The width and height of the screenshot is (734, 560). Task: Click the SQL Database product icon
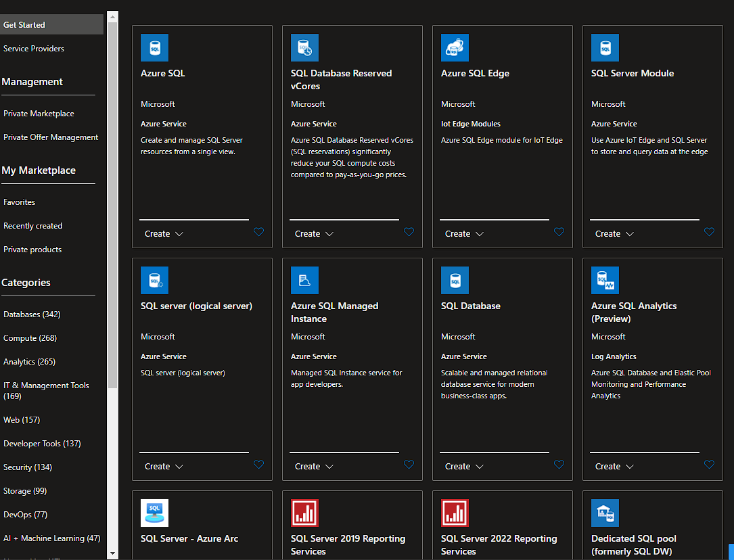pyautogui.click(x=455, y=280)
